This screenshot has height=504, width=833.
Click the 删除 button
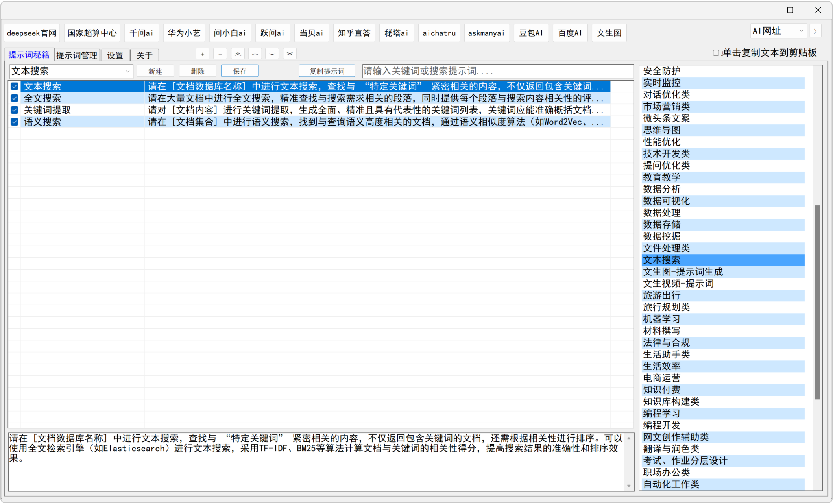(198, 71)
